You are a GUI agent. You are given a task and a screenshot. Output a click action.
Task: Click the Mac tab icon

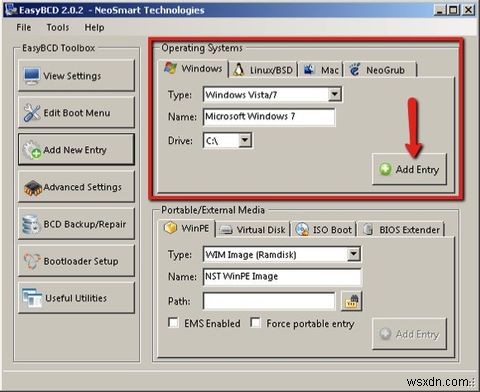(x=309, y=69)
